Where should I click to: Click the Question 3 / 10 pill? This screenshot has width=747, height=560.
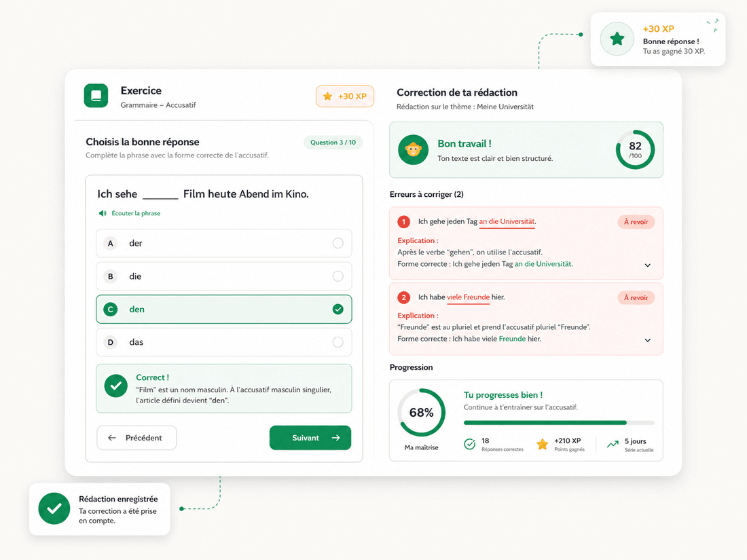333,143
